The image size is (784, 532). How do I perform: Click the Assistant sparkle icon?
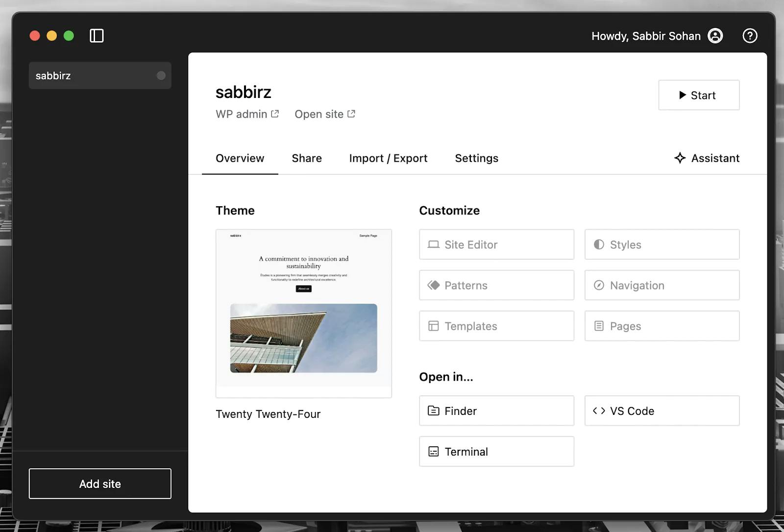pyautogui.click(x=680, y=158)
